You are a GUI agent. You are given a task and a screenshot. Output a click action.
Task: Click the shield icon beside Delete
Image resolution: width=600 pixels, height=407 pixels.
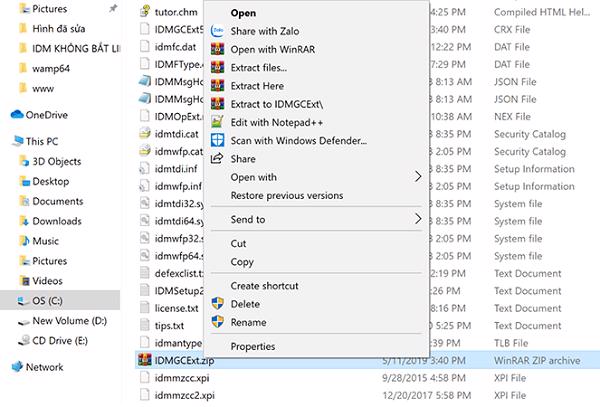217,304
